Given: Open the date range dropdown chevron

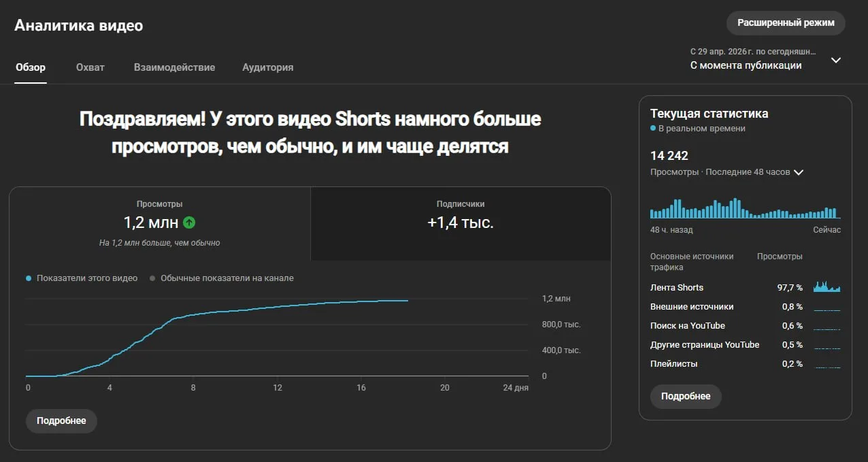Looking at the screenshot, I should point(836,60).
